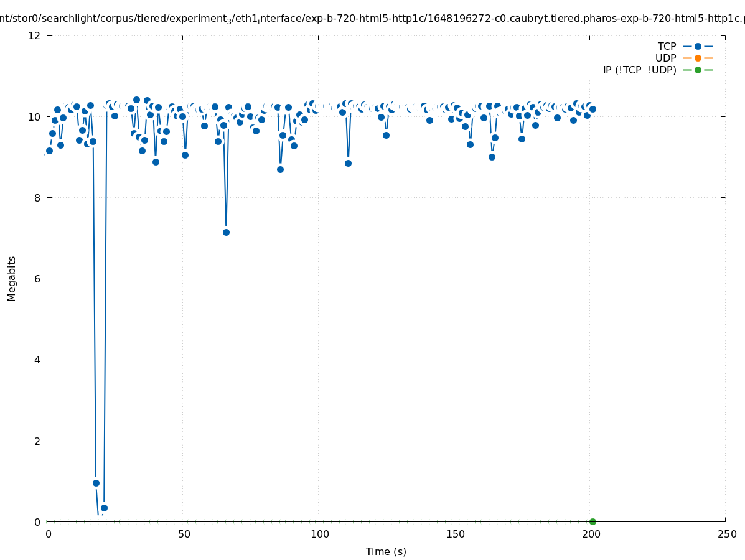Click the green data point at 200 seconds
The width and height of the screenshot is (745, 560).
[593, 521]
